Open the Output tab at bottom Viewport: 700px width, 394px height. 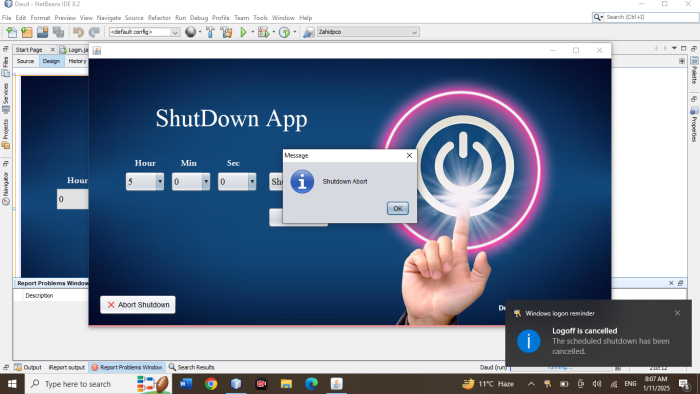pyautogui.click(x=28, y=367)
